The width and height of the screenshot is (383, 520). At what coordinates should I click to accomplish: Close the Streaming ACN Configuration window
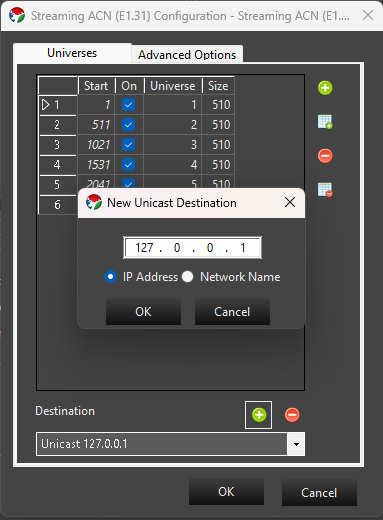pos(368,15)
